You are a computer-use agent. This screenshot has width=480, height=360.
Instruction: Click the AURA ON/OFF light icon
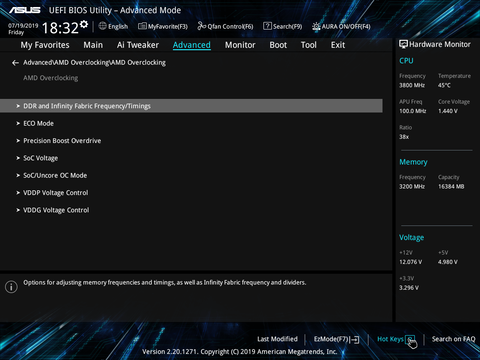tap(316, 26)
